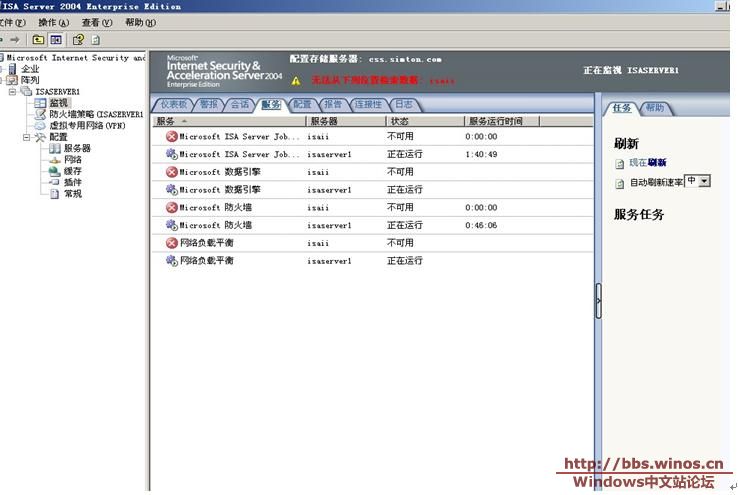
Task: Click the help toolbar icon
Action: (x=77, y=40)
